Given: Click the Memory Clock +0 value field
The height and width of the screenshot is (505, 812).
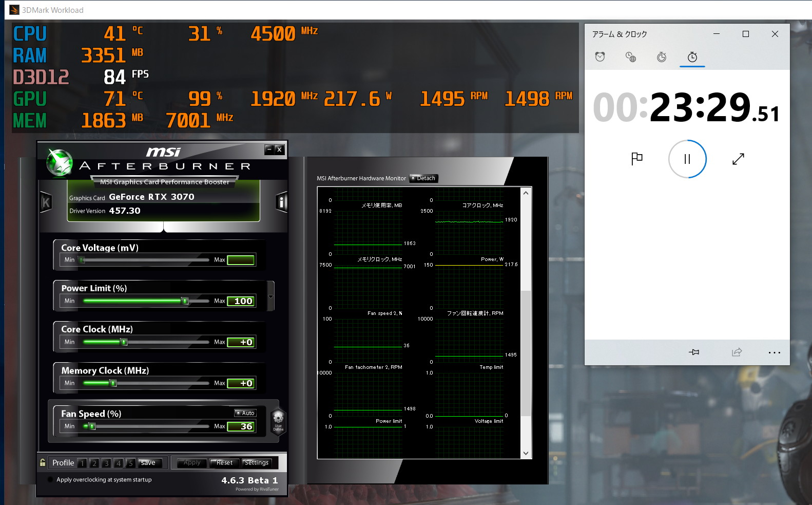Looking at the screenshot, I should (x=241, y=383).
